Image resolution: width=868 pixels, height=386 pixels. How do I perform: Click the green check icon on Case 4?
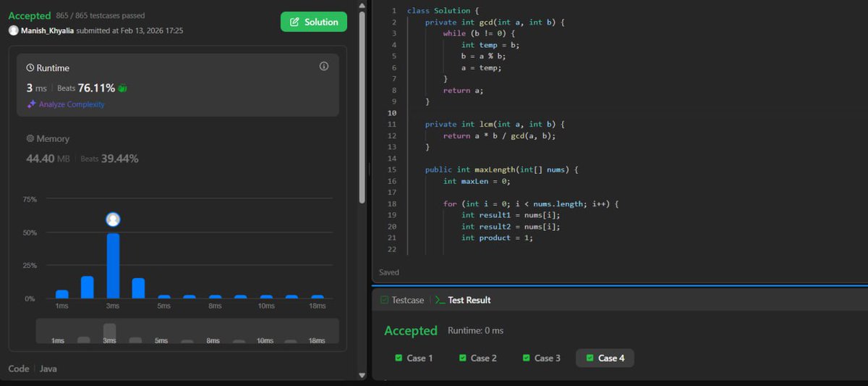point(590,358)
